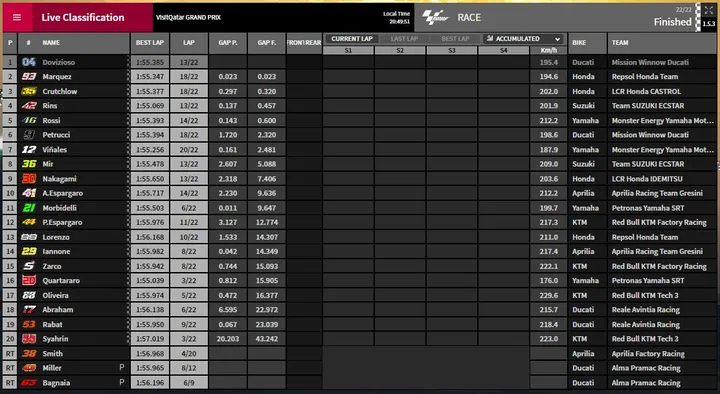Click Nakagami's number 30 badge
The image size is (720, 394).
[x=28, y=179]
